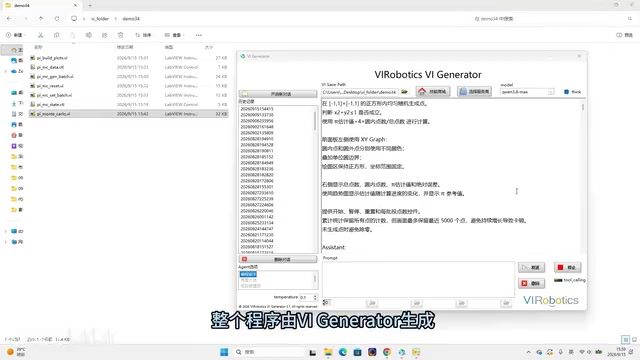640x360 pixels.
Task: Open Microsoft Edge from taskbar
Action: 342,352
